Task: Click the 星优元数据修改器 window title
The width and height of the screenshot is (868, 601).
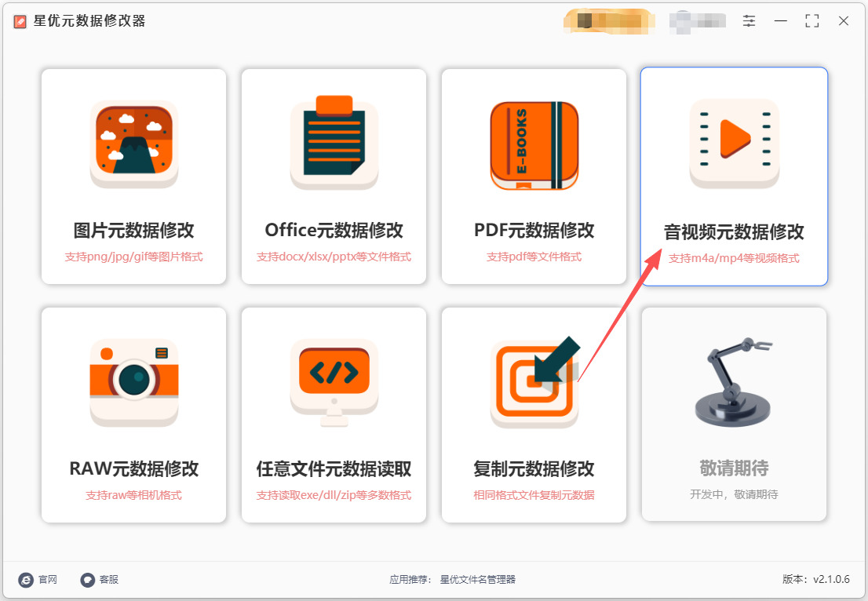Action: [x=89, y=21]
